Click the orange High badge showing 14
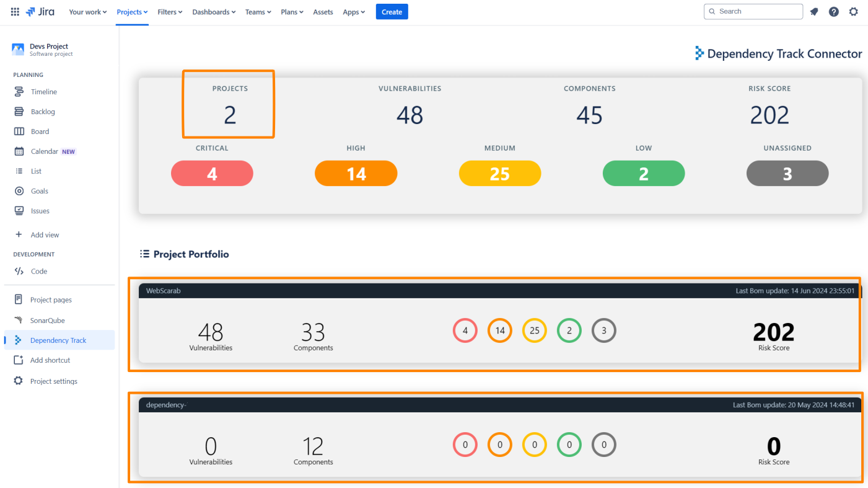Viewport: 868px width, 488px height. pos(356,173)
